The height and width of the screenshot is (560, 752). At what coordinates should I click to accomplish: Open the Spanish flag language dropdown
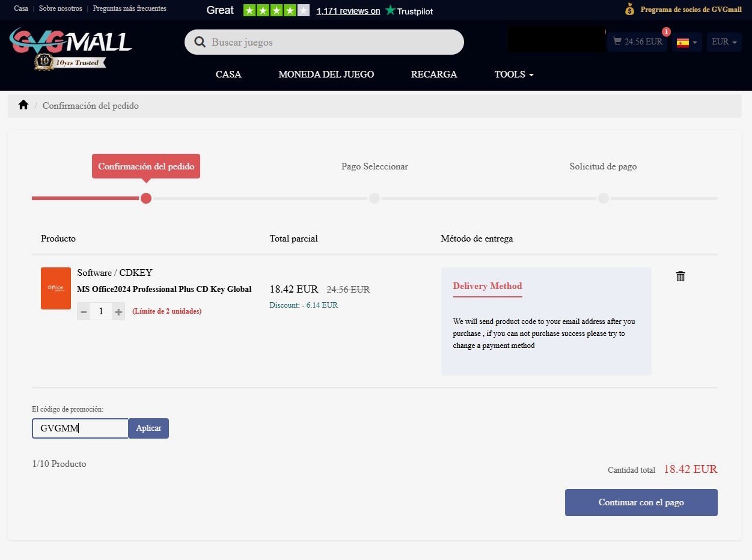tap(687, 42)
